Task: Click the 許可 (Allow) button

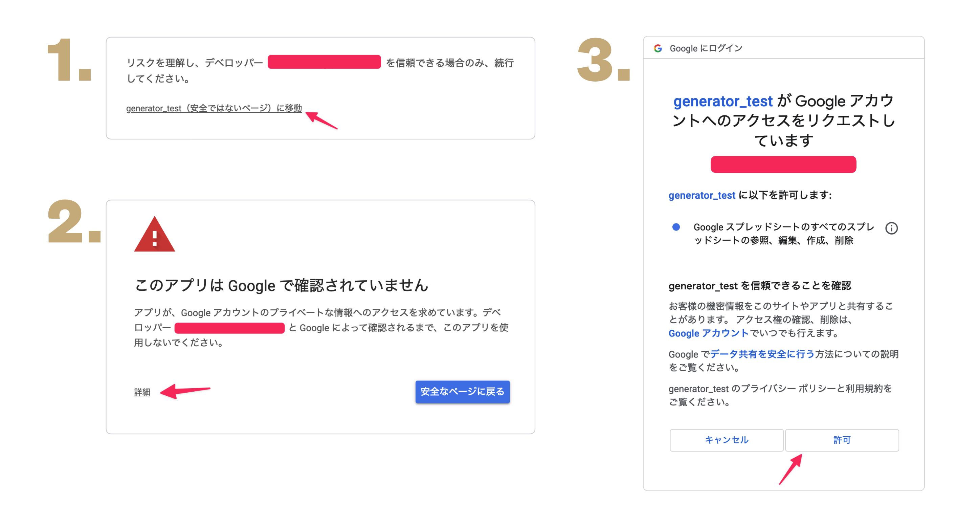Action: pos(842,440)
